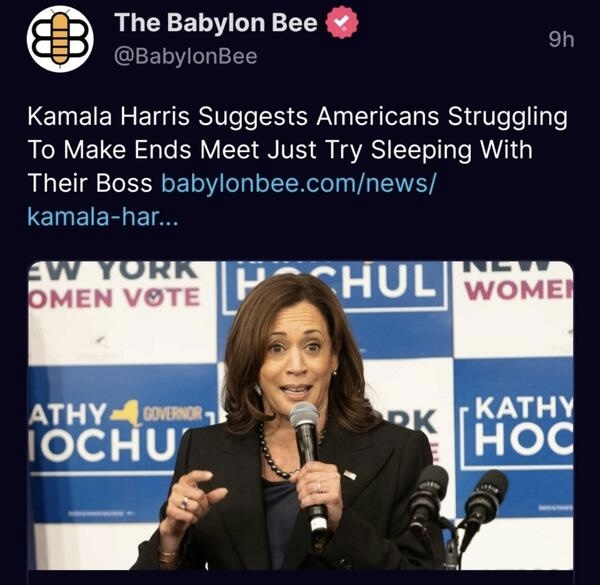Click the checkmark inside the VOTE lettering

(x=155, y=298)
